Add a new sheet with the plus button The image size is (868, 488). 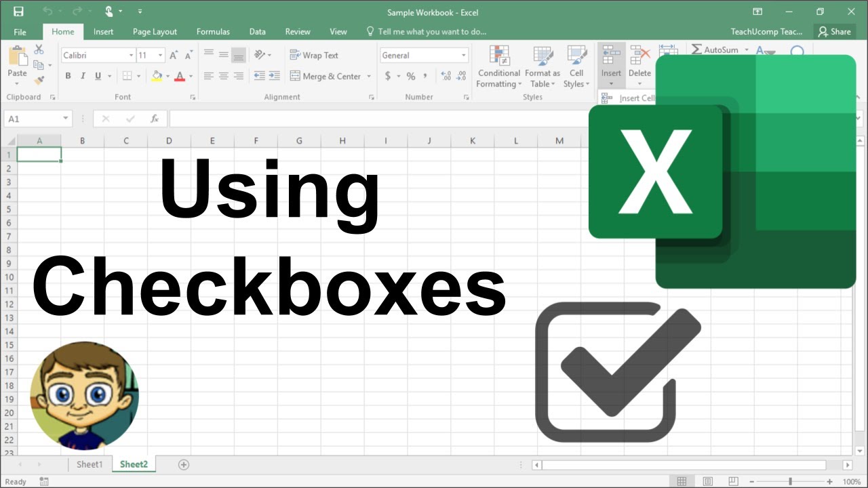pos(183,464)
